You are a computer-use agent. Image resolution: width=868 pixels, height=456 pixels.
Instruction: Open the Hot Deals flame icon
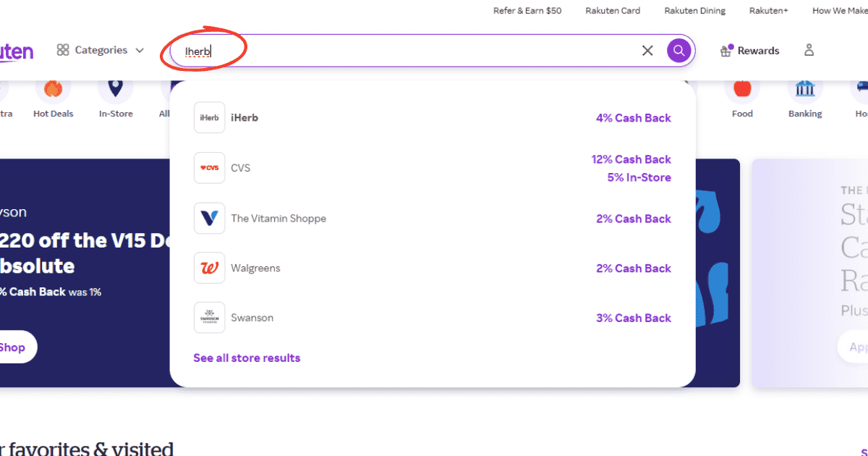click(53, 89)
